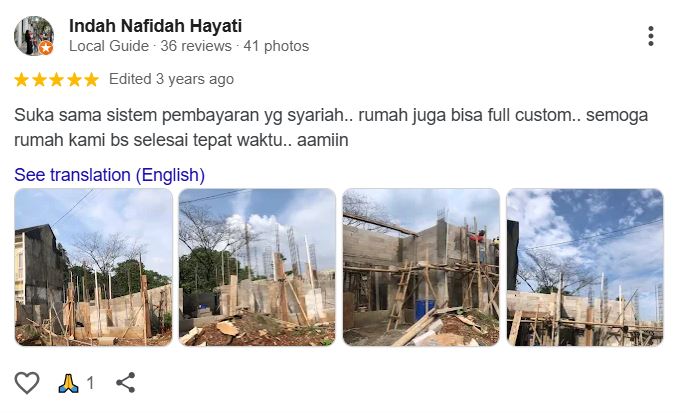Click the third yellow rating star
This screenshot has width=686, height=413.
click(56, 80)
